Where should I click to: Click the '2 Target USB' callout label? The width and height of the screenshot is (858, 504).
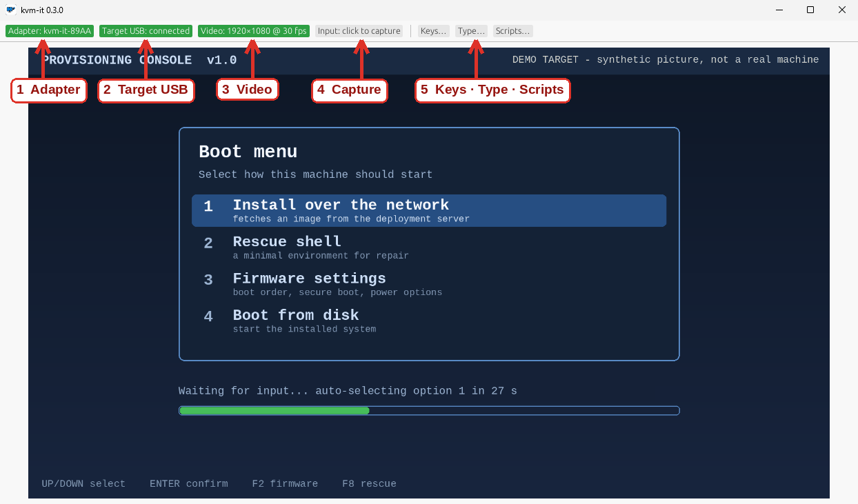coord(146,90)
